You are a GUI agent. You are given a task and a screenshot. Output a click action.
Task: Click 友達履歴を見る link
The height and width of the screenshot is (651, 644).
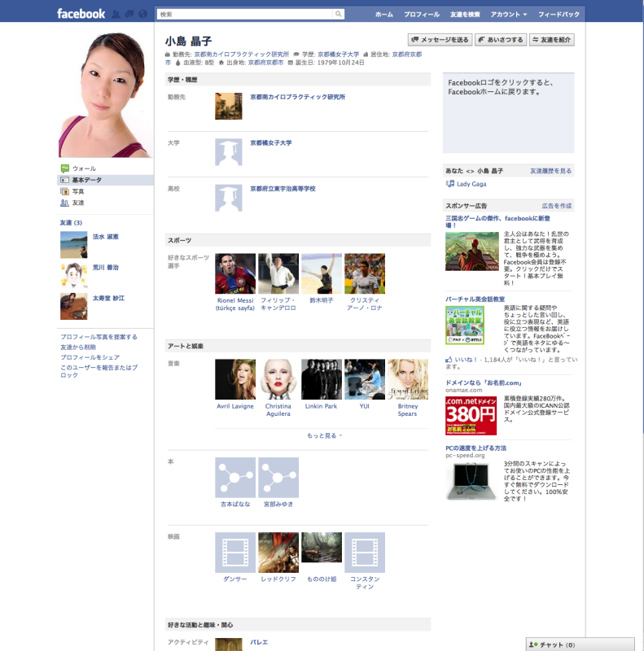click(550, 171)
